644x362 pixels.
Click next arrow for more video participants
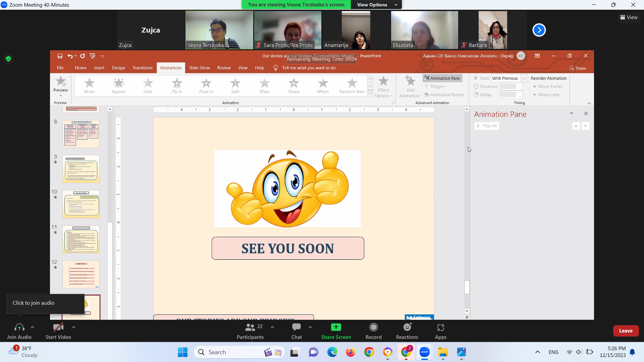click(539, 30)
